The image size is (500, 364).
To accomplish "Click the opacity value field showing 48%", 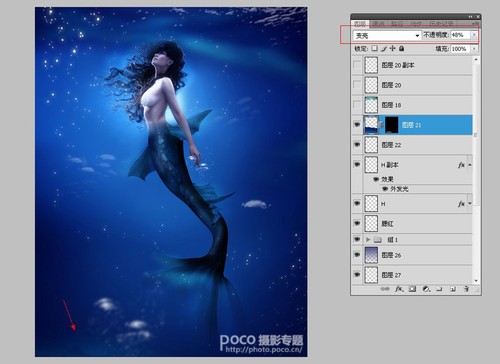I will pyautogui.click(x=460, y=35).
